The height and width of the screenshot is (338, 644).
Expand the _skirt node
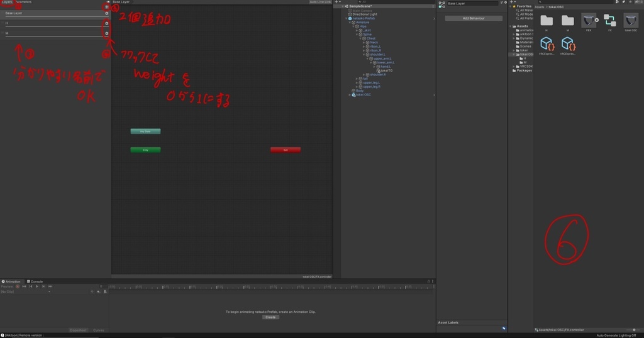[x=357, y=30]
